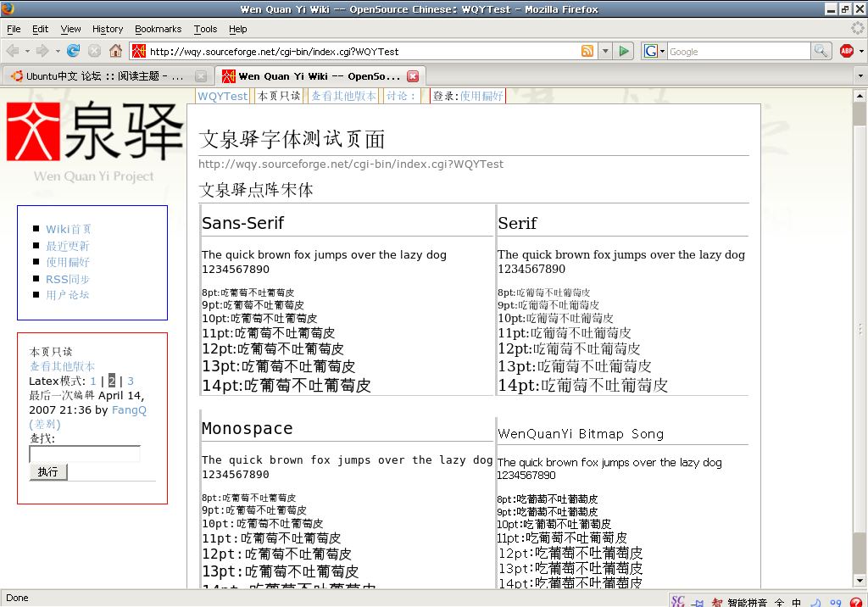Focus the Google search box

click(x=738, y=52)
